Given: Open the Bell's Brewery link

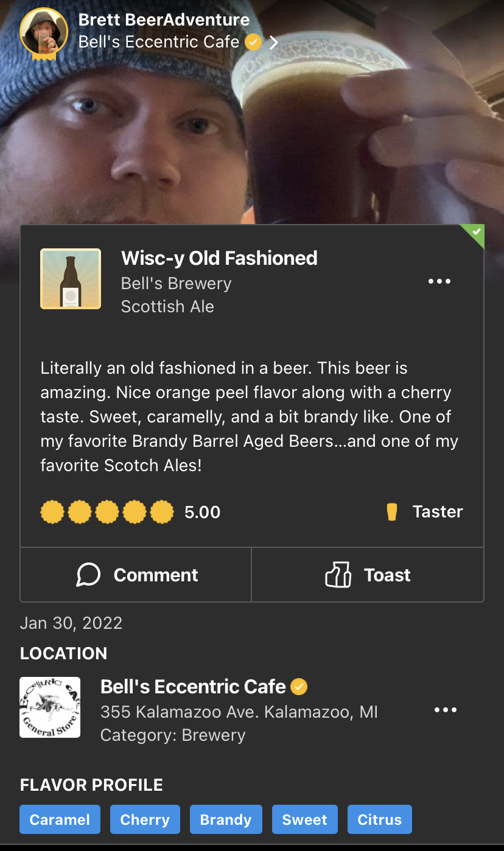Looking at the screenshot, I should point(177,284).
